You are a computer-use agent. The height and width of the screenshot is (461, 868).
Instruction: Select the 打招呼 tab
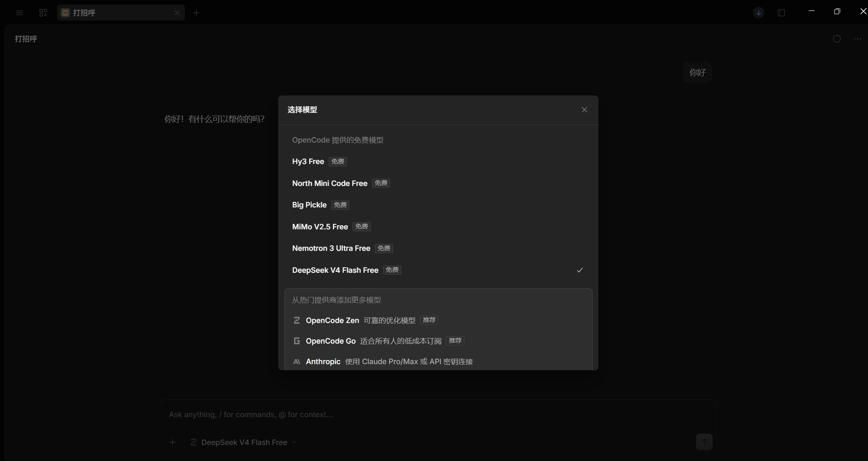121,13
